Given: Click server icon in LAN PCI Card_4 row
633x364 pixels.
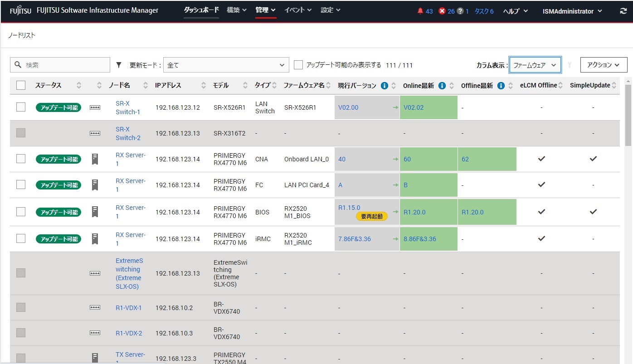Looking at the screenshot, I should coord(95,185).
